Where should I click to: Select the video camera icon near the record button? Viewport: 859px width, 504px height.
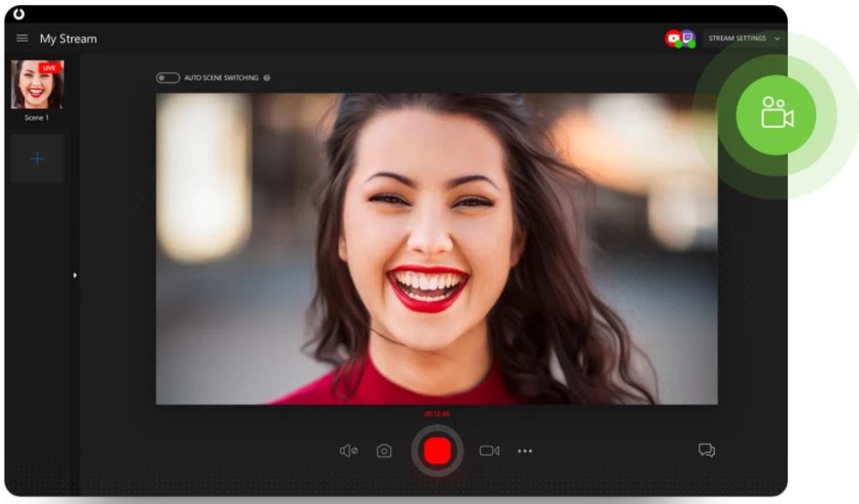pos(490,450)
